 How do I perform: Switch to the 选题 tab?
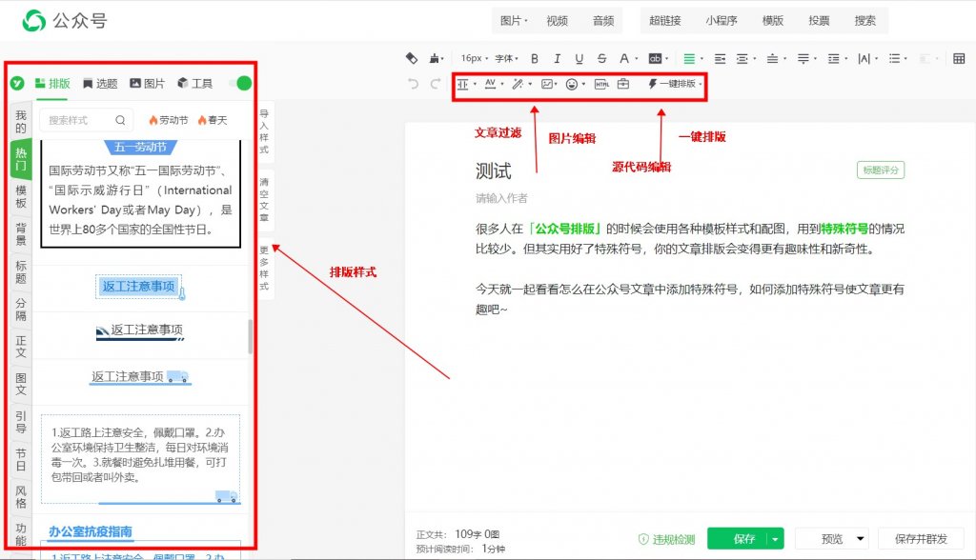click(100, 84)
